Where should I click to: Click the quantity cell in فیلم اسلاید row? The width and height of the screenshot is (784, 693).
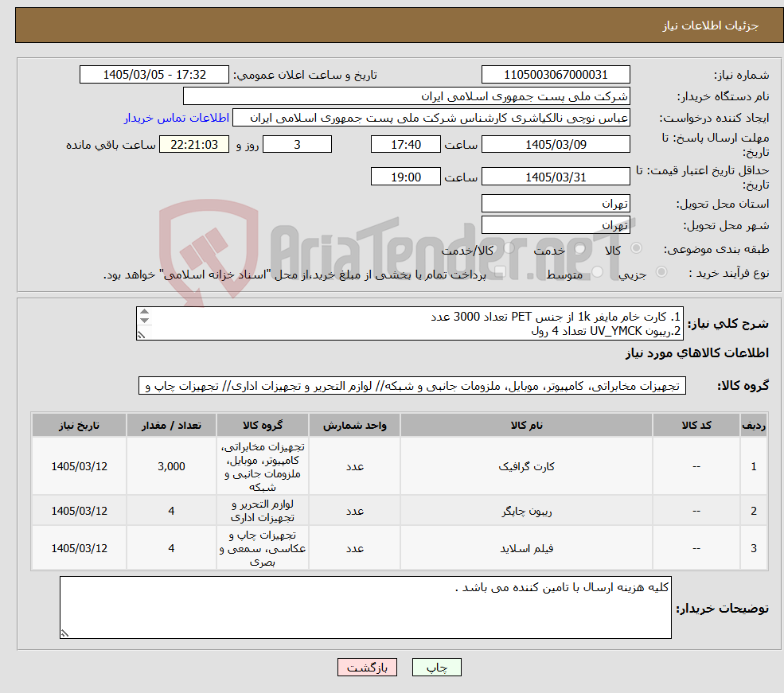click(171, 548)
